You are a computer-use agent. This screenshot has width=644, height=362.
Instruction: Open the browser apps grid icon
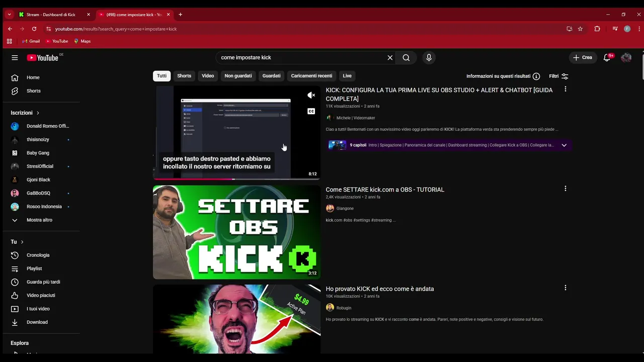(9, 41)
